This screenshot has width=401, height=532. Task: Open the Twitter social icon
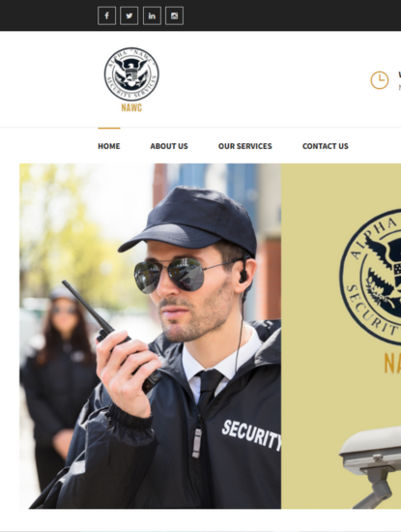click(129, 15)
